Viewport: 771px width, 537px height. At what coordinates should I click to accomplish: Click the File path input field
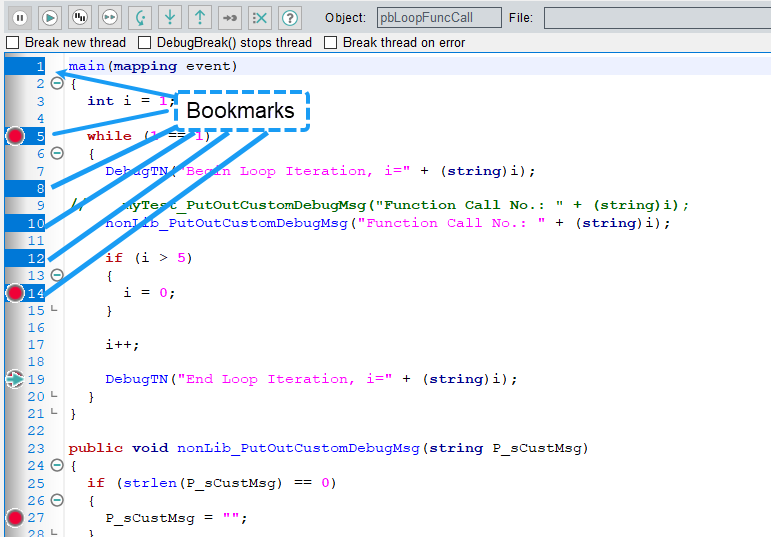(x=656, y=18)
